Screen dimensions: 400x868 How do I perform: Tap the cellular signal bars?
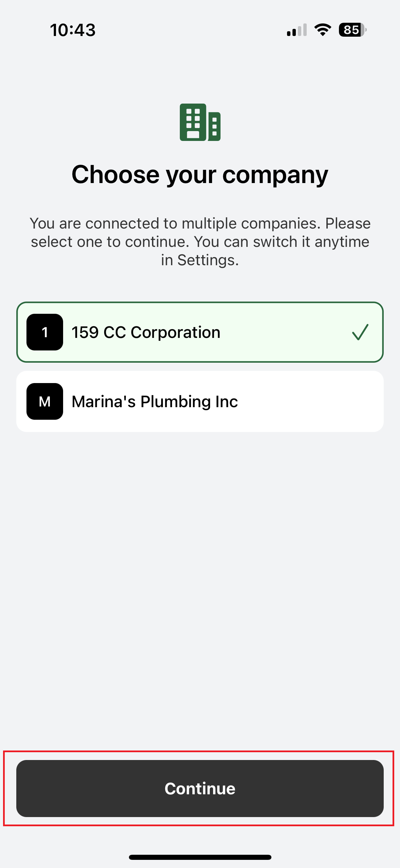[297, 30]
